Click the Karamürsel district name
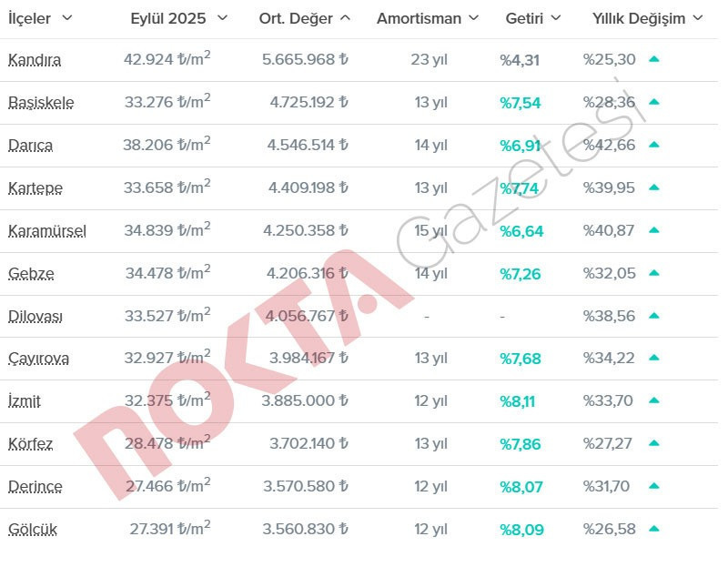Screen dimensions: 728x567 (x=46, y=231)
